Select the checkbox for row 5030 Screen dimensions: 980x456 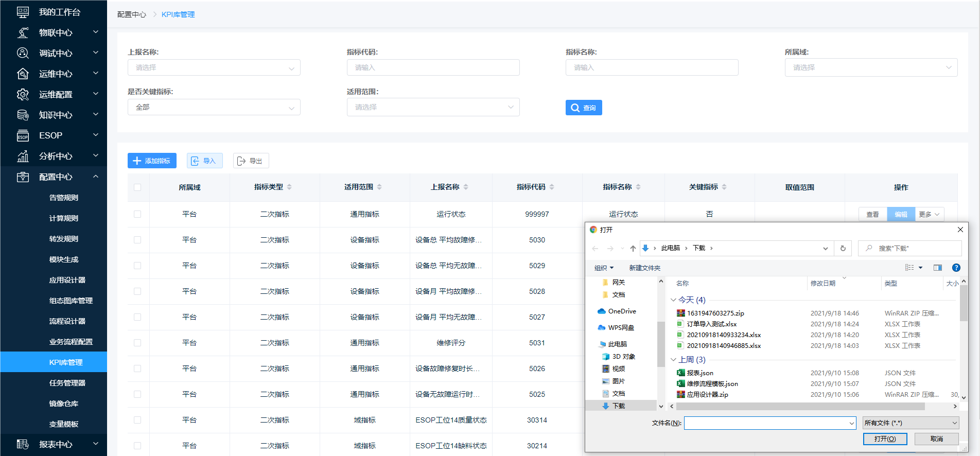[x=137, y=240]
